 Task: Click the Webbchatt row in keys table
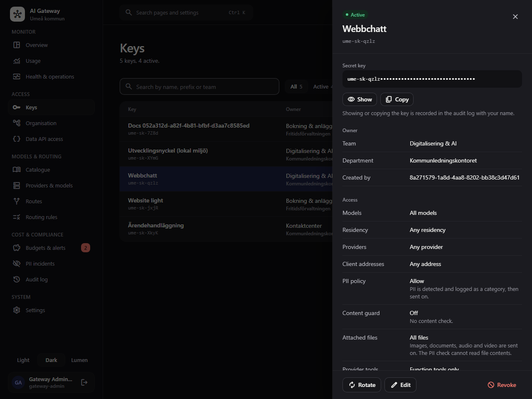point(226,179)
